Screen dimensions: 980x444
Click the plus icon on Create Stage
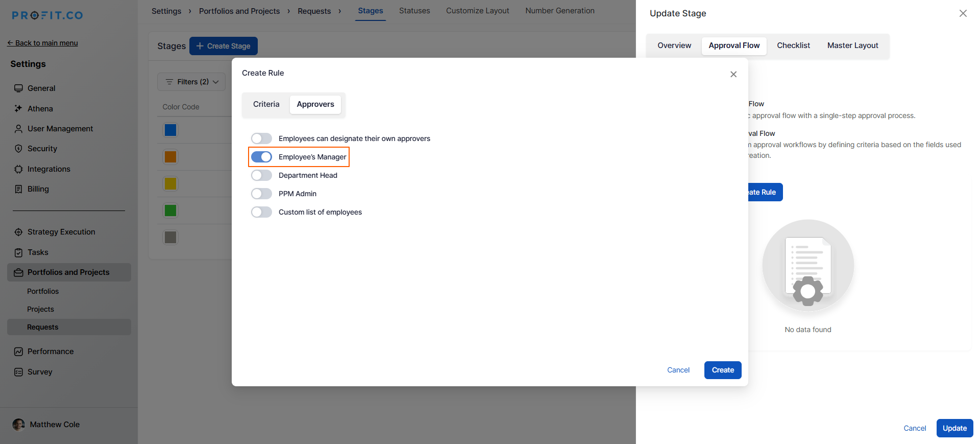coord(200,46)
